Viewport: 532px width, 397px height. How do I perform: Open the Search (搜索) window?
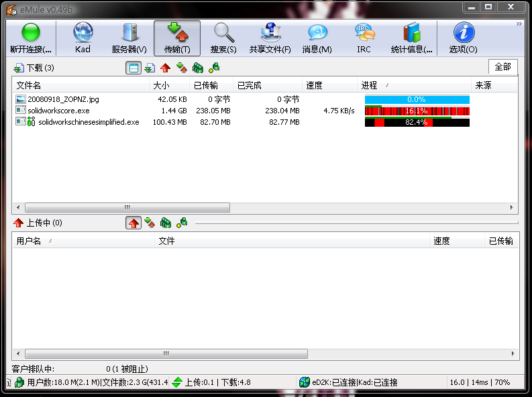(223, 38)
